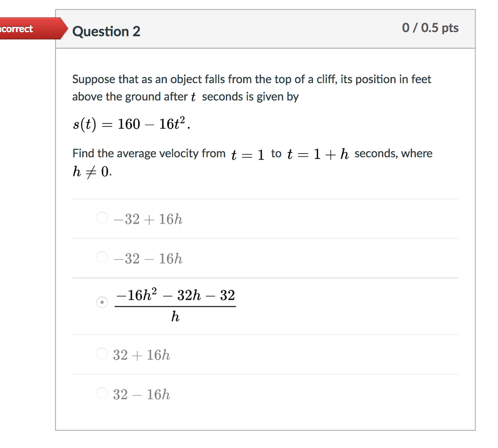Click the 0 / 0.5 pts score
The height and width of the screenshot is (448, 498).
(430, 28)
